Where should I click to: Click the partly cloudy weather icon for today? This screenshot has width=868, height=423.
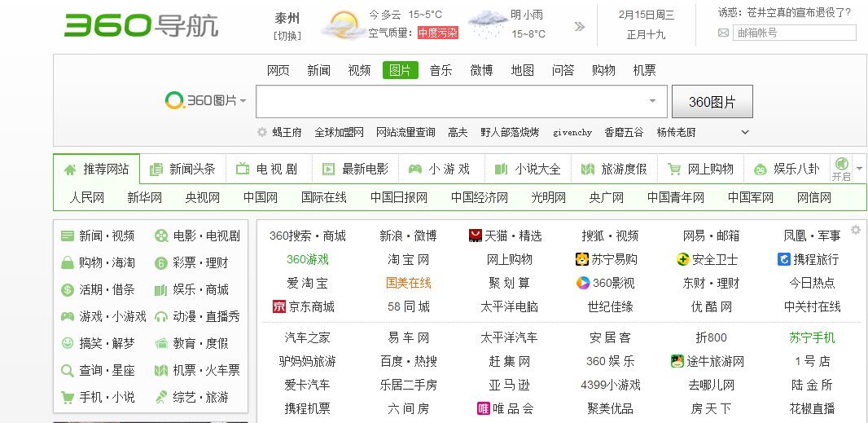[344, 25]
